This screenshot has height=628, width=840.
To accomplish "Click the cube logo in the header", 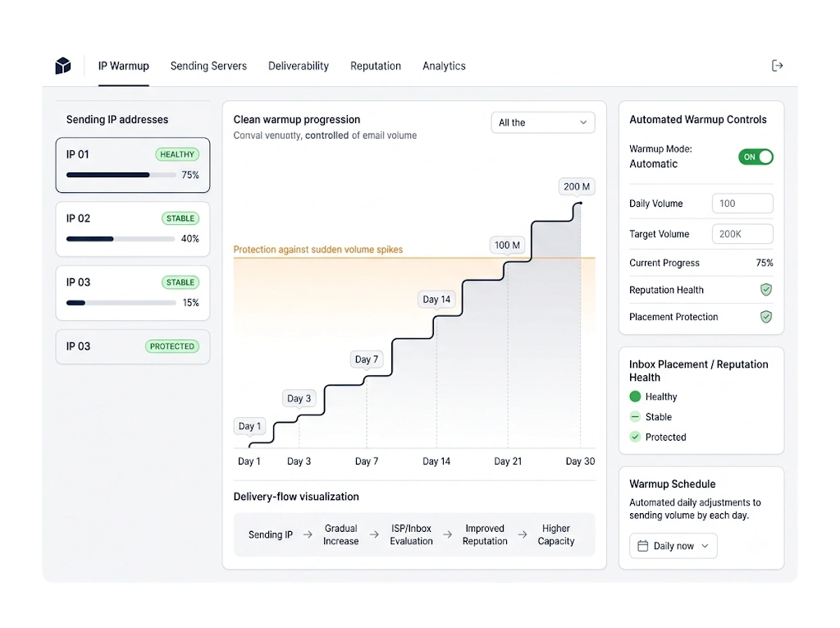I will (x=62, y=66).
